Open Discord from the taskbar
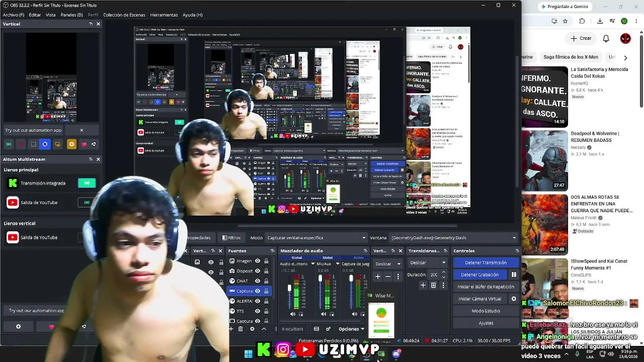 pyautogui.click(x=396, y=354)
